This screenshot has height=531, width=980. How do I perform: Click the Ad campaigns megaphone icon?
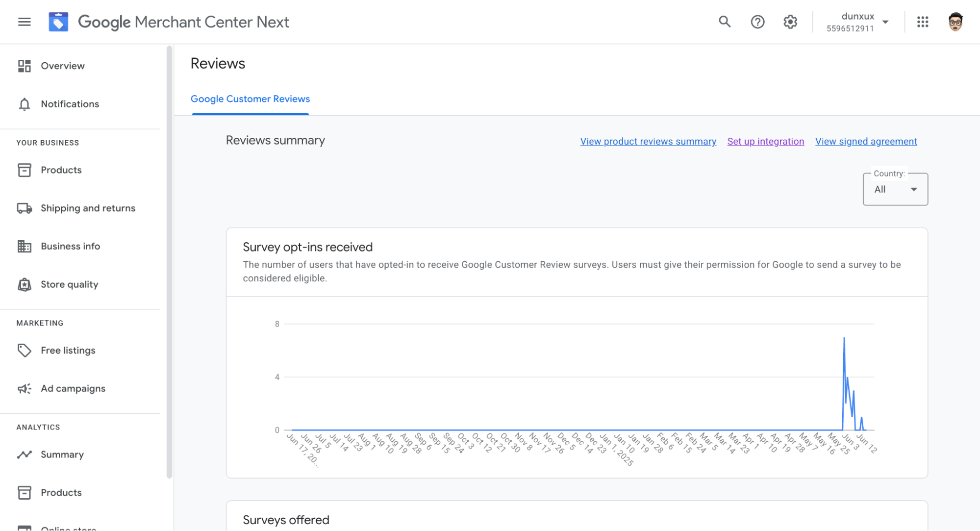click(x=24, y=388)
